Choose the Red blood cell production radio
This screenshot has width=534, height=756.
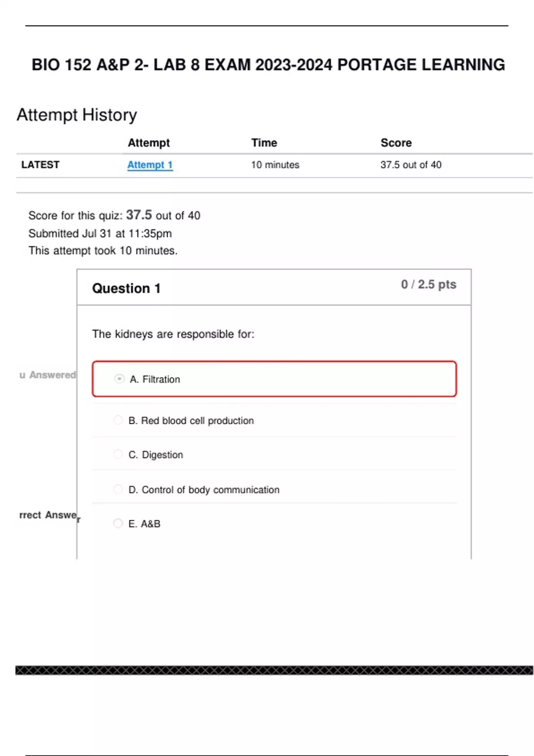point(118,420)
